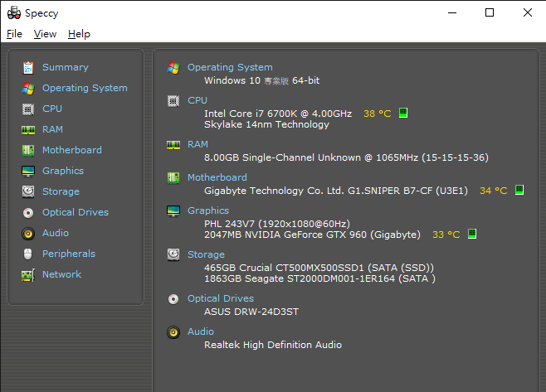
Task: Click the green temperature indicator beside GPU 33 °C
Action: (472, 234)
